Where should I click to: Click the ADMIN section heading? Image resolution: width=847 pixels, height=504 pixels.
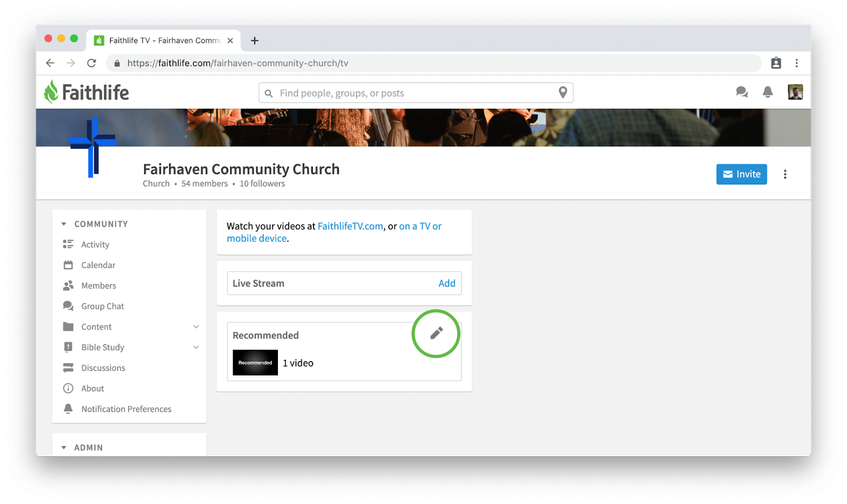coord(88,447)
